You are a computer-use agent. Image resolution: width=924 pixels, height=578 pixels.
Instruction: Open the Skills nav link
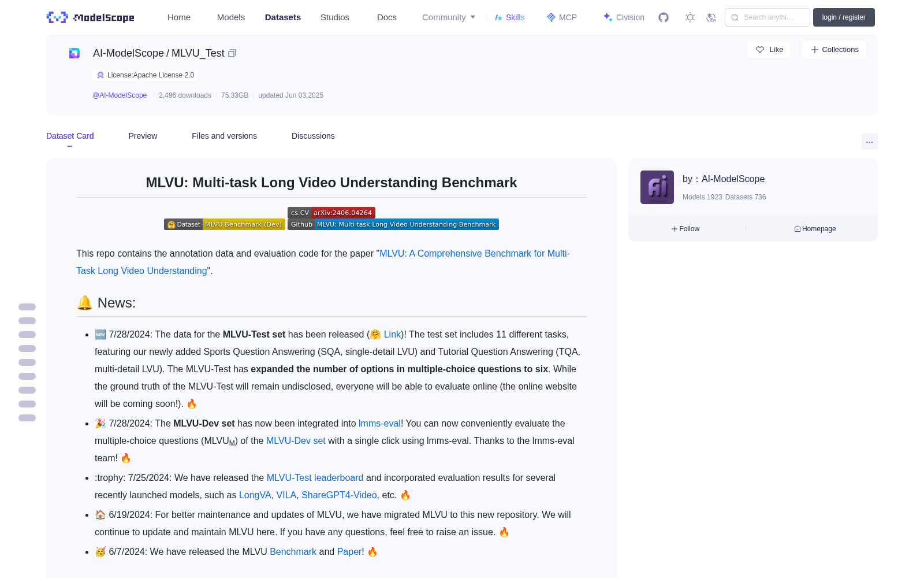tap(515, 17)
